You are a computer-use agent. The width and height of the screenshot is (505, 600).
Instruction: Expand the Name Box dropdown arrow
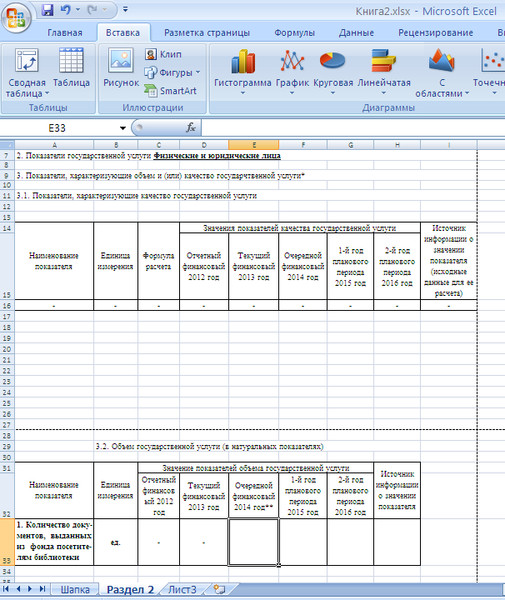point(123,128)
